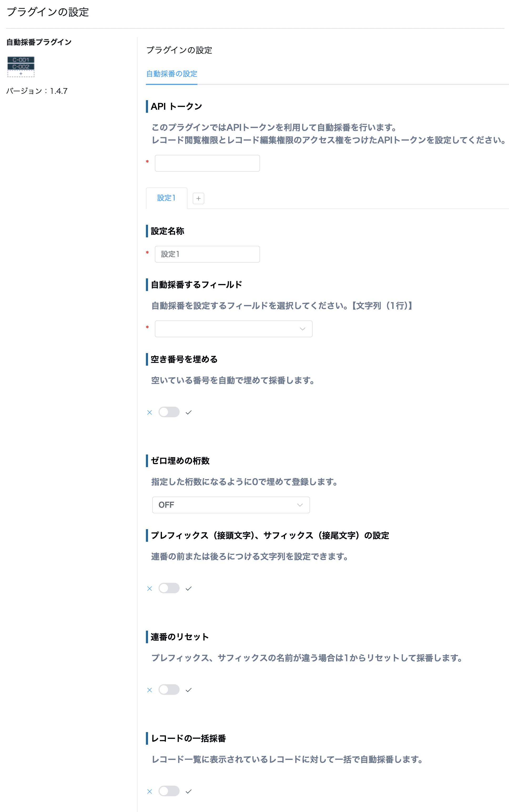The width and height of the screenshot is (509, 812).
Task: Click the プレフィックス（接頭文字）、サフィックス heading
Action: [270, 535]
